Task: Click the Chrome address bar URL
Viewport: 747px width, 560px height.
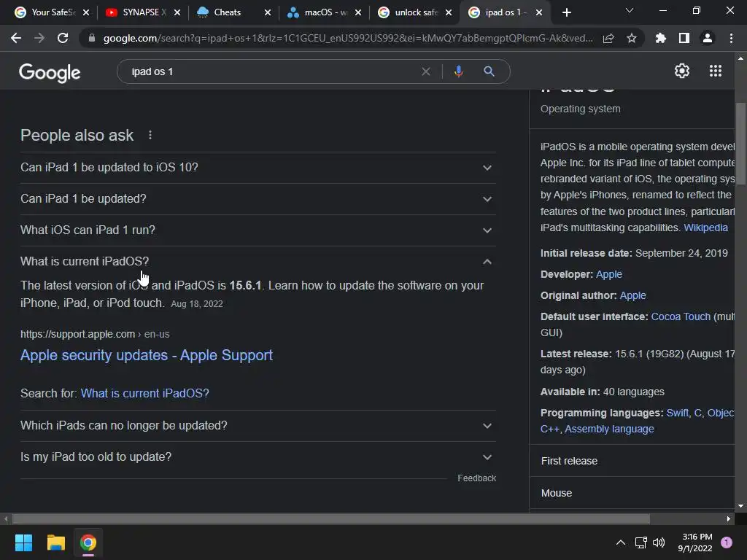Action: pyautogui.click(x=348, y=38)
